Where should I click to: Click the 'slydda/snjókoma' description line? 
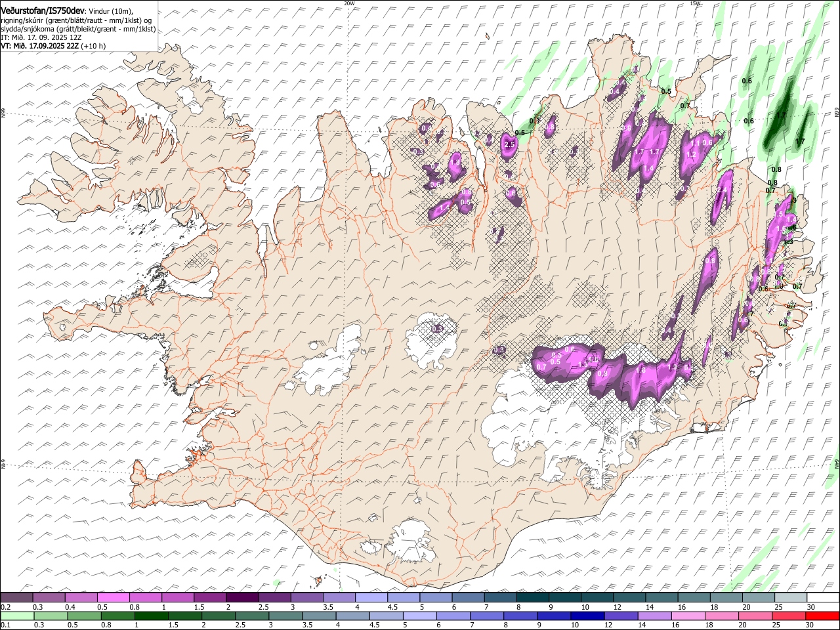(x=78, y=29)
